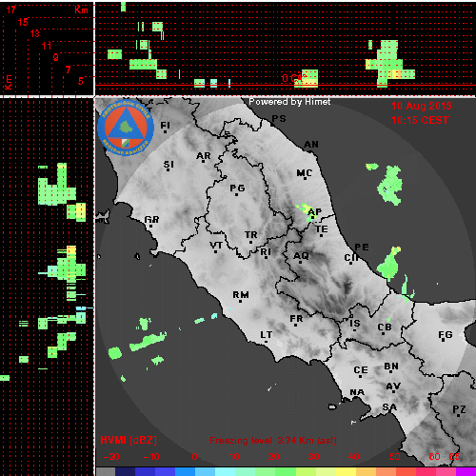476x476 pixels.
Task: Click the SA city label
Action: coord(389,407)
